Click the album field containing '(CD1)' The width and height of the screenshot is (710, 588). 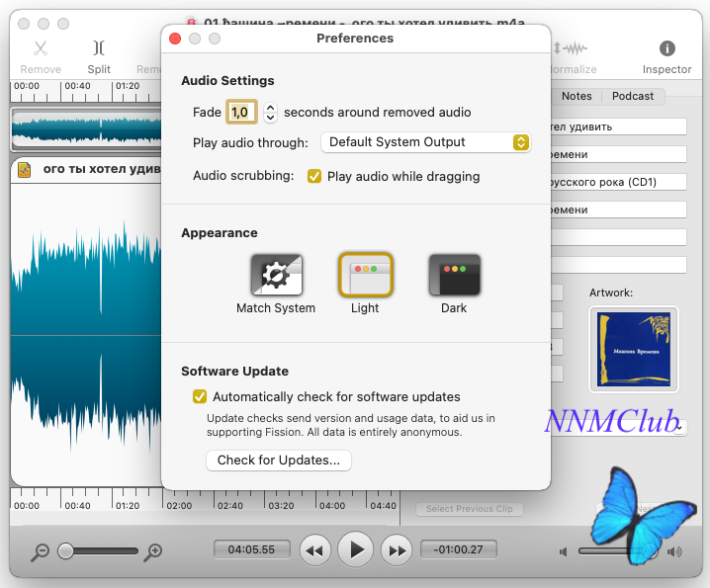click(x=619, y=182)
